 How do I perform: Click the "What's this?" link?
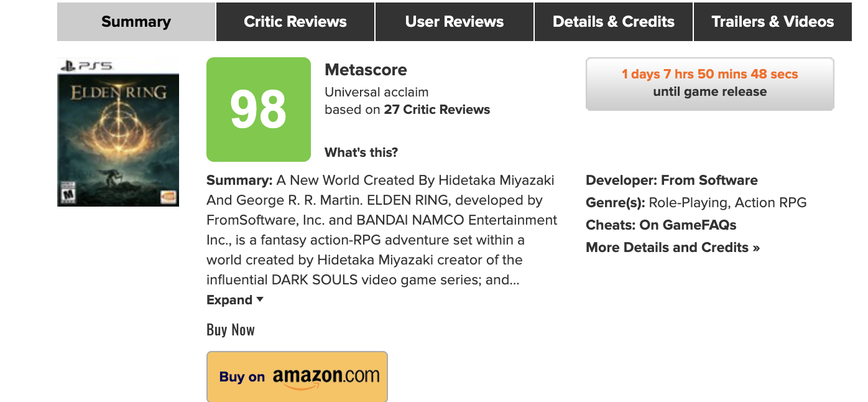click(361, 152)
